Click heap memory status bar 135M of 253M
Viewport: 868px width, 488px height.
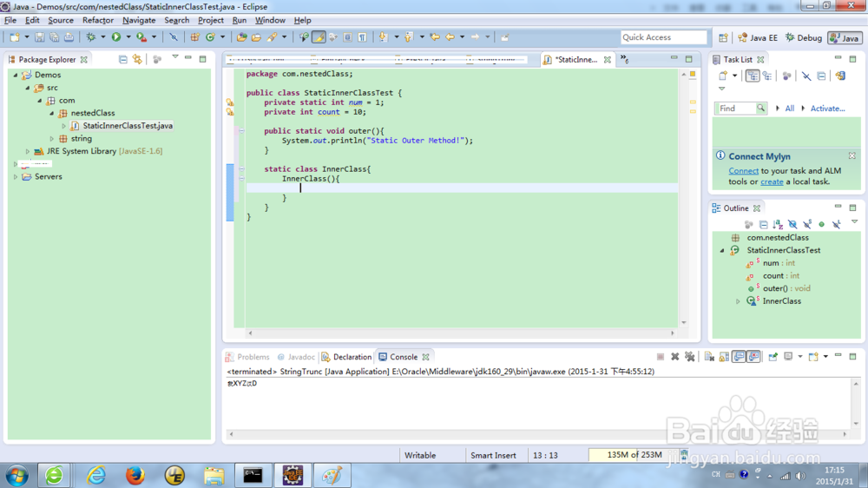pos(635,455)
